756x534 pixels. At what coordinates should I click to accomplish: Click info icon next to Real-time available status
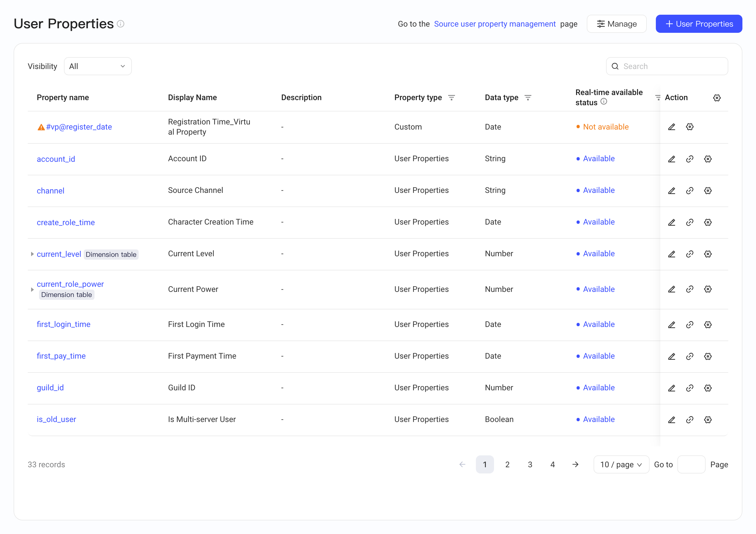click(603, 102)
